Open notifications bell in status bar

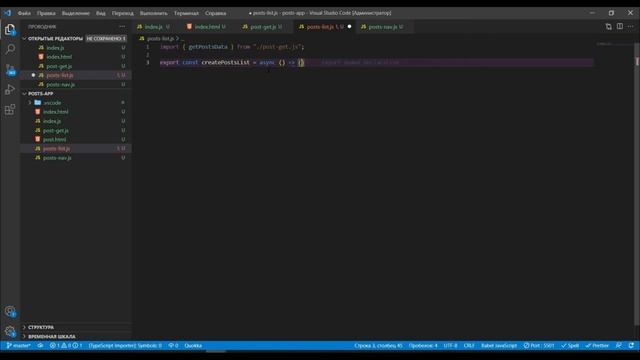point(631,346)
